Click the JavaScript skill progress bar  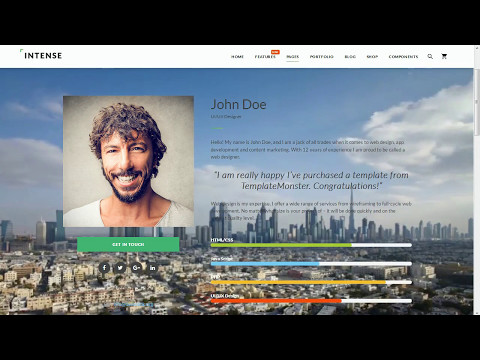tap(311, 264)
